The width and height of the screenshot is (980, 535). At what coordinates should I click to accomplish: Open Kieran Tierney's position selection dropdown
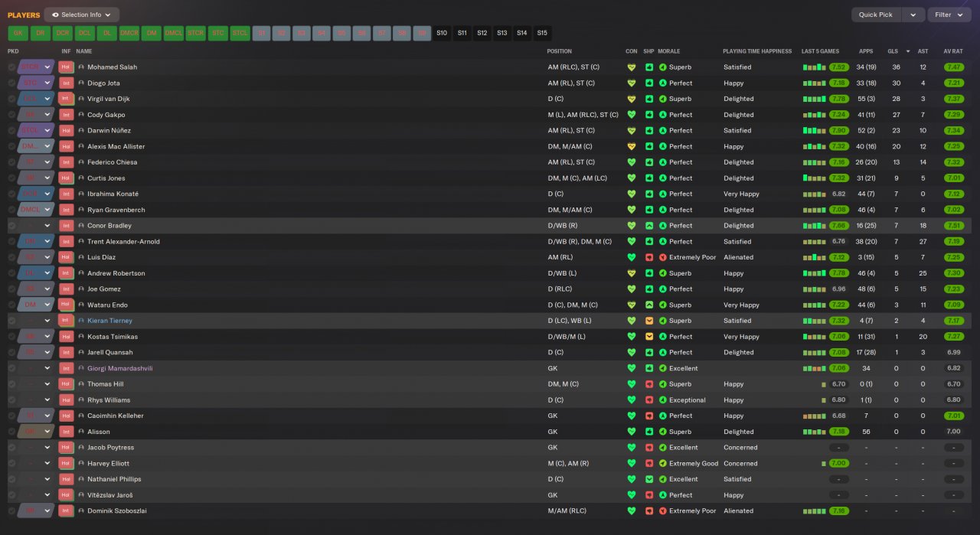tap(37, 321)
